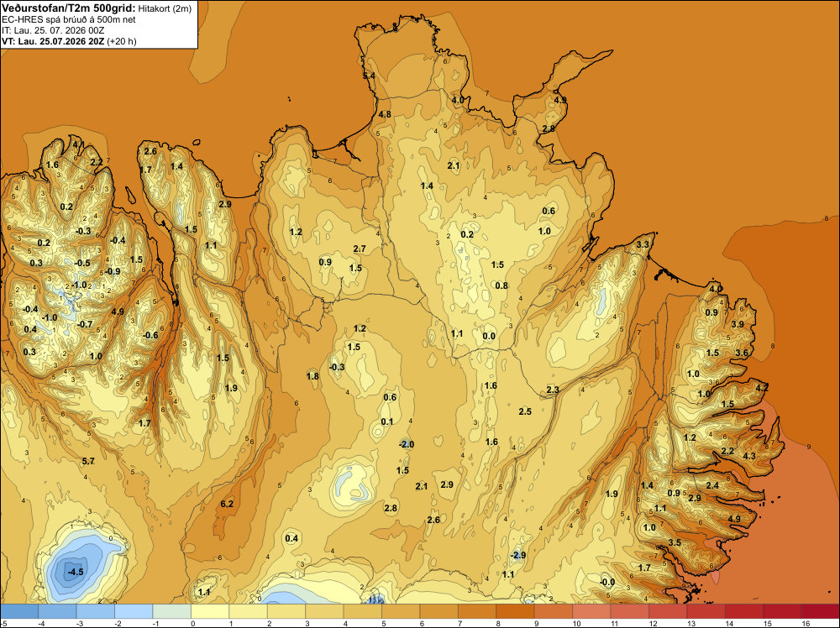Click the legend tick label "-4"

point(39,623)
